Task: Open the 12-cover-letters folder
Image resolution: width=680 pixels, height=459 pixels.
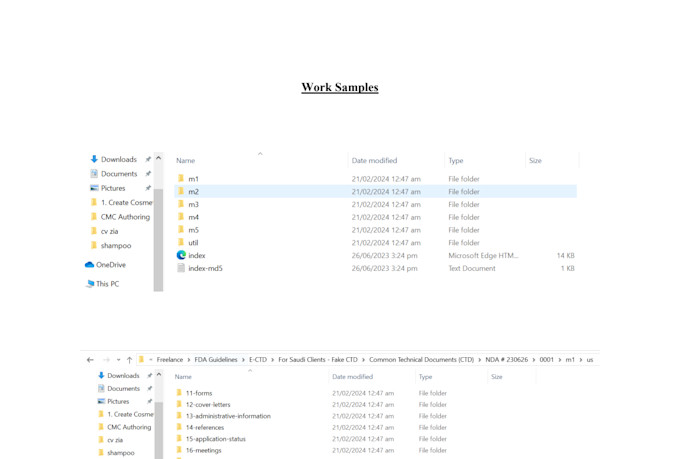Action: coord(208,404)
